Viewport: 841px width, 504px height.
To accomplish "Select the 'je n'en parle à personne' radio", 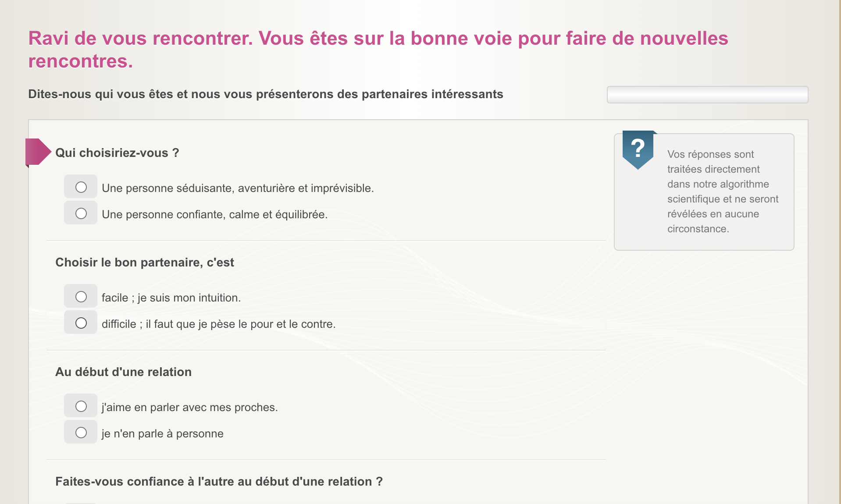I will pos(81,433).
